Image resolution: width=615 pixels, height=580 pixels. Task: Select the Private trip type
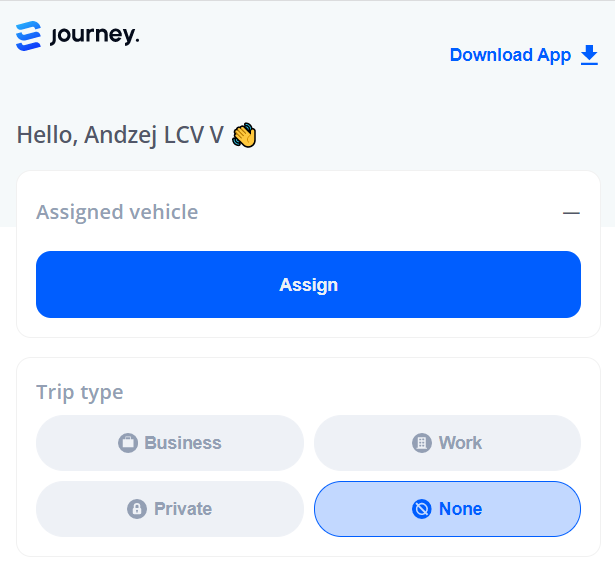tap(170, 509)
